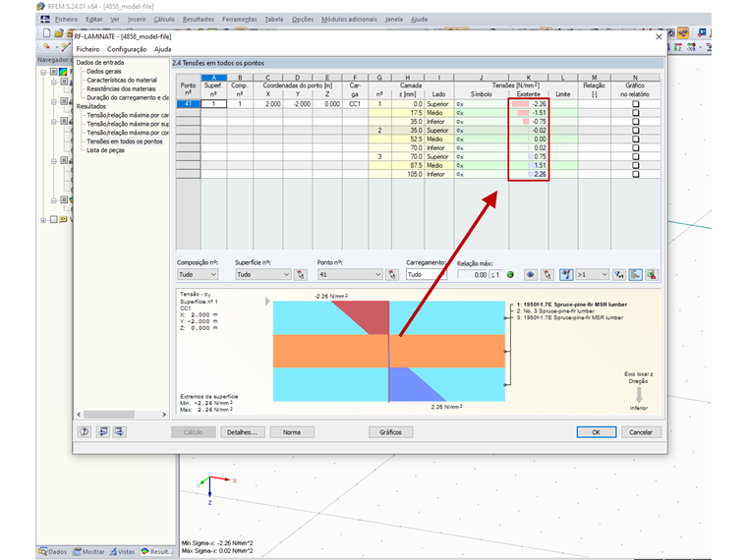Open the Superfície nº dropdown

coord(263,275)
